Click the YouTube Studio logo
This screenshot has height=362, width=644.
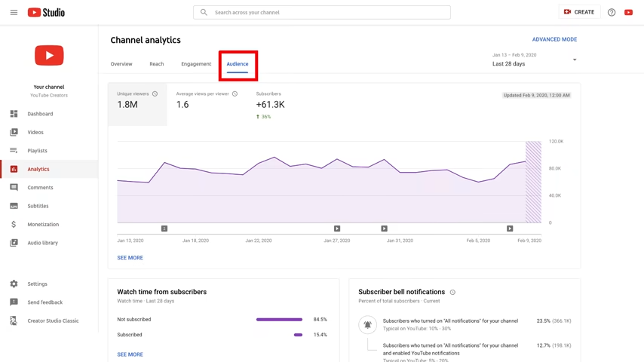pos(46,12)
